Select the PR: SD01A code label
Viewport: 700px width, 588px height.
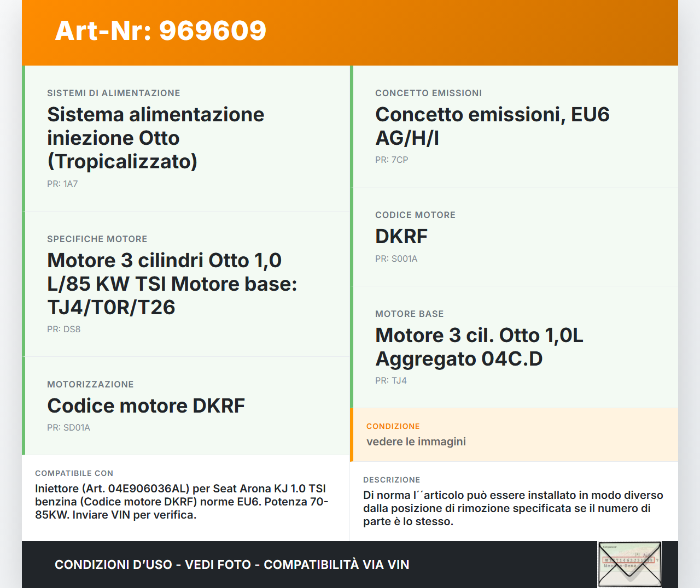(68, 427)
